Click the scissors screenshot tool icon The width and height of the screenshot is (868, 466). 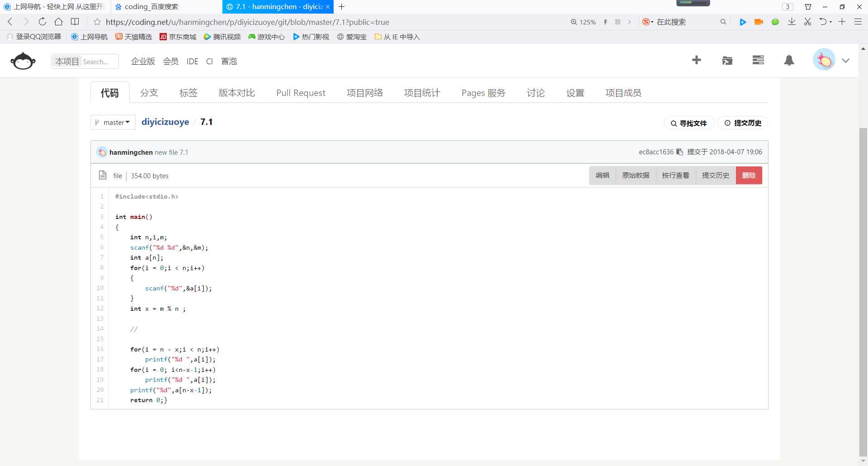[807, 22]
